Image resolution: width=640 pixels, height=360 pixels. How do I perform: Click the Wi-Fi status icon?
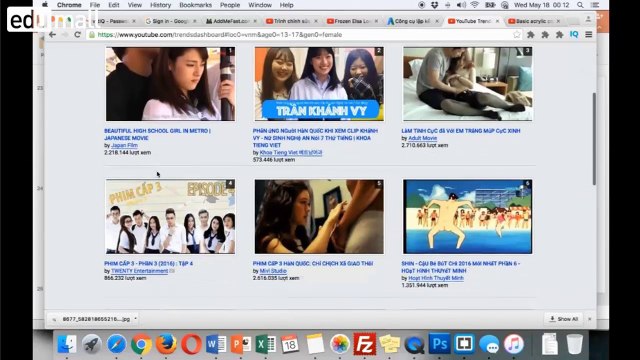tap(474, 5)
